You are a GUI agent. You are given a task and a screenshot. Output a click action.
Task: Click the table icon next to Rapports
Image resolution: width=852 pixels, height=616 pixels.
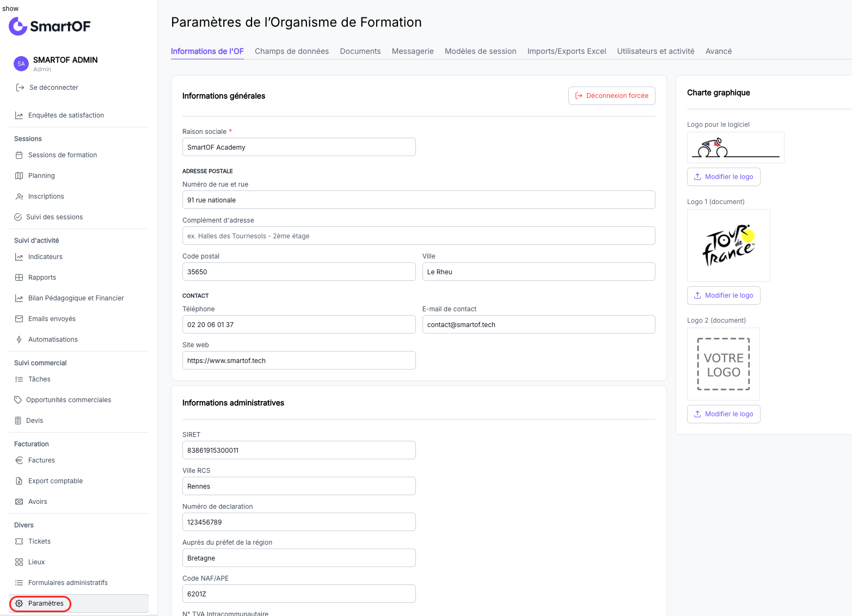(19, 278)
